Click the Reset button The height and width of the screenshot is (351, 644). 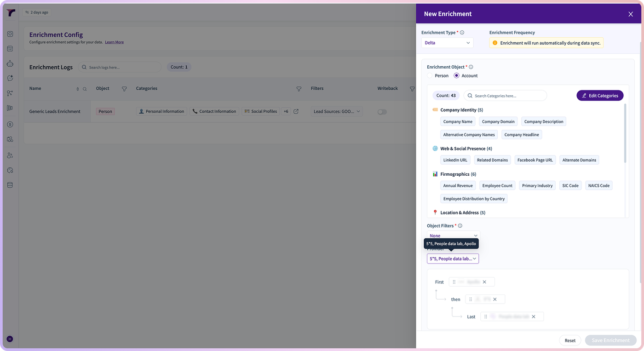click(x=570, y=340)
